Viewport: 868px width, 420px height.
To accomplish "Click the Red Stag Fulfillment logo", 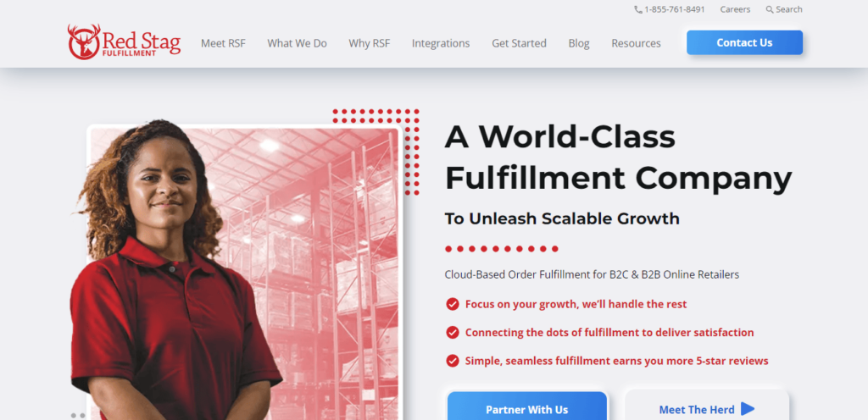I will (x=124, y=42).
